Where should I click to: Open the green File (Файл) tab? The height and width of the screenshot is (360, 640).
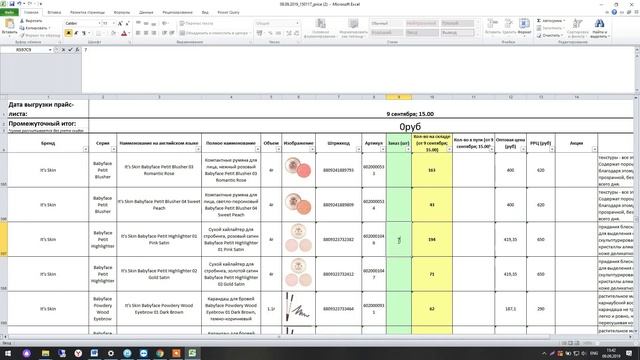tap(9, 13)
